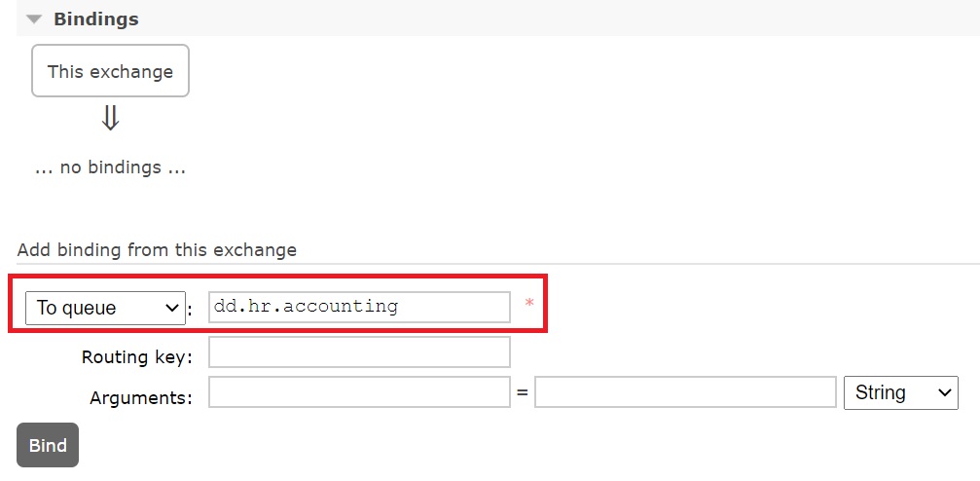Viewport: 980px width, 481px height.
Task: Click the no bindings placeholder text
Action: [x=110, y=167]
